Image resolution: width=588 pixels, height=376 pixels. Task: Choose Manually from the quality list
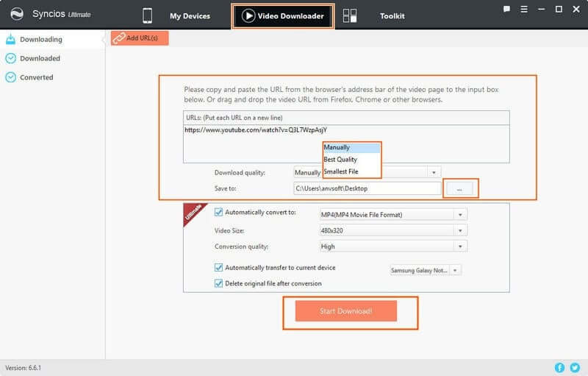(x=351, y=147)
